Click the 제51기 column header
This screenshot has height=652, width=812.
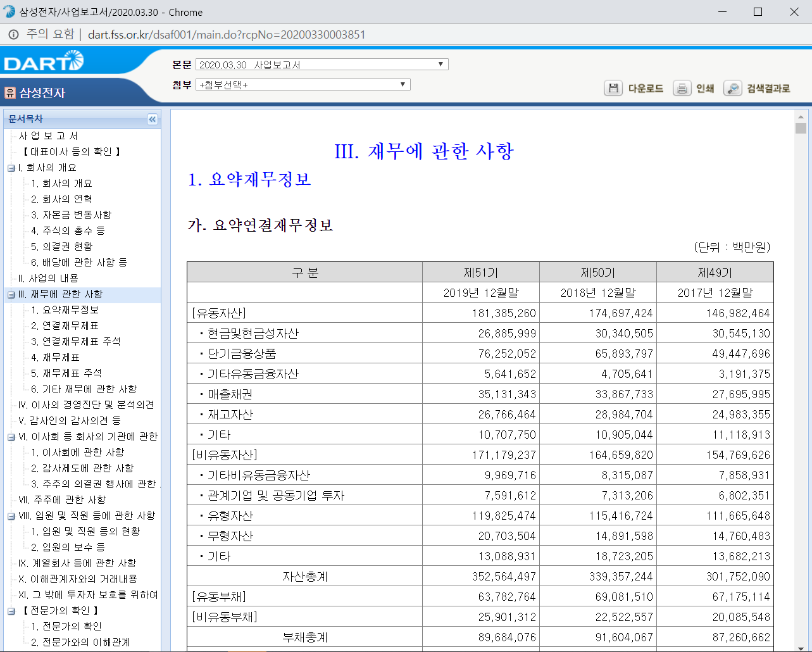pos(481,273)
